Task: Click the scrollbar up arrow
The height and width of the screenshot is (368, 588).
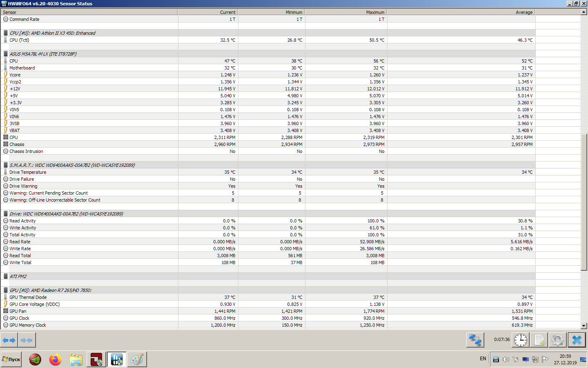Action: click(x=584, y=12)
